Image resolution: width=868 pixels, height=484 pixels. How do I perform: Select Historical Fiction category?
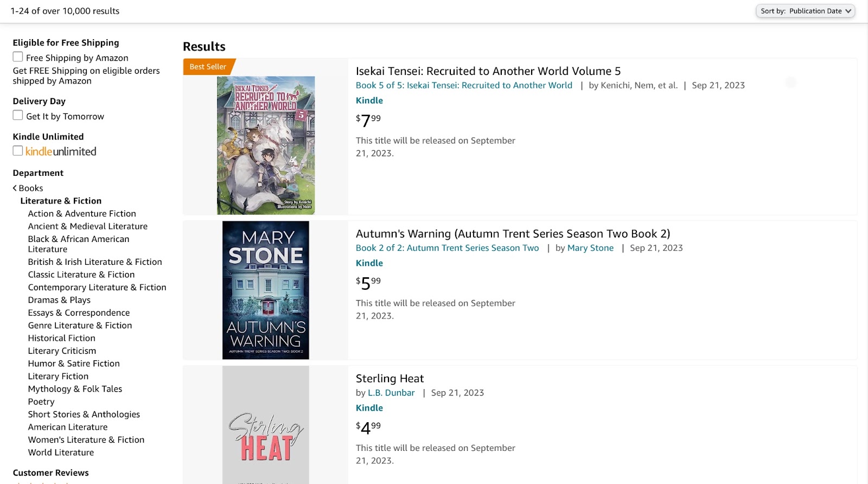[62, 338]
